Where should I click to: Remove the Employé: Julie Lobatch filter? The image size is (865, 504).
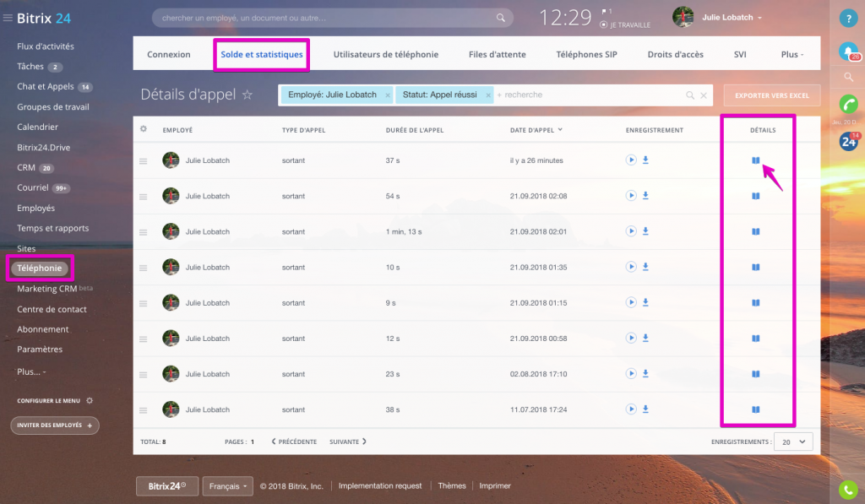(387, 95)
